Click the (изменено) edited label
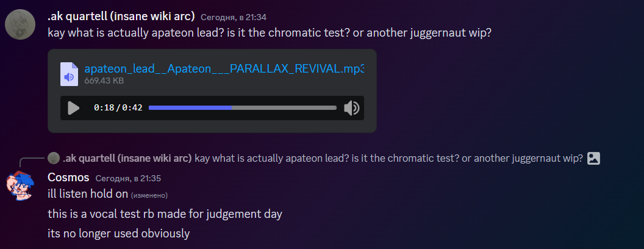Viewport: 644px width, 249px height. [149, 195]
